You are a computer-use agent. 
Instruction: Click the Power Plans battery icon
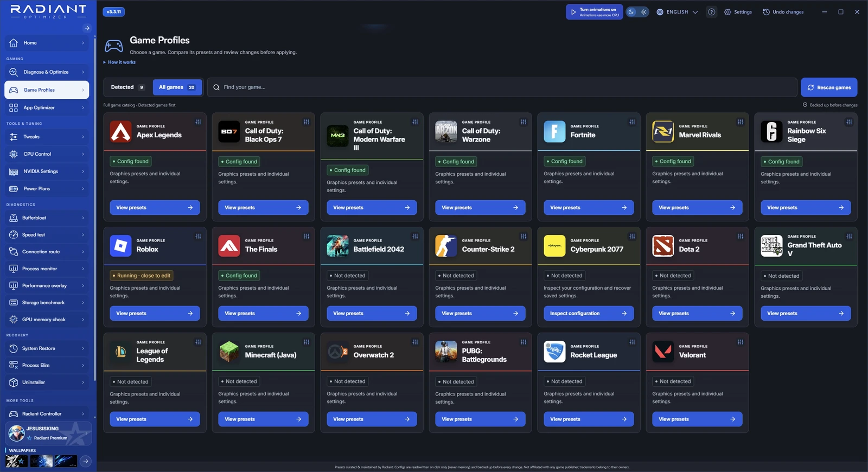point(14,189)
